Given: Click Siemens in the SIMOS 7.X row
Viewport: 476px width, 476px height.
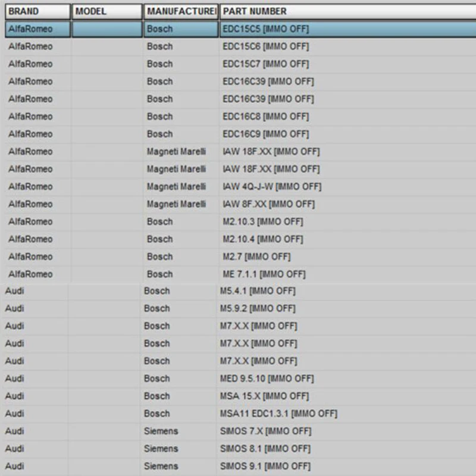Looking at the screenshot, I should coord(161,431).
